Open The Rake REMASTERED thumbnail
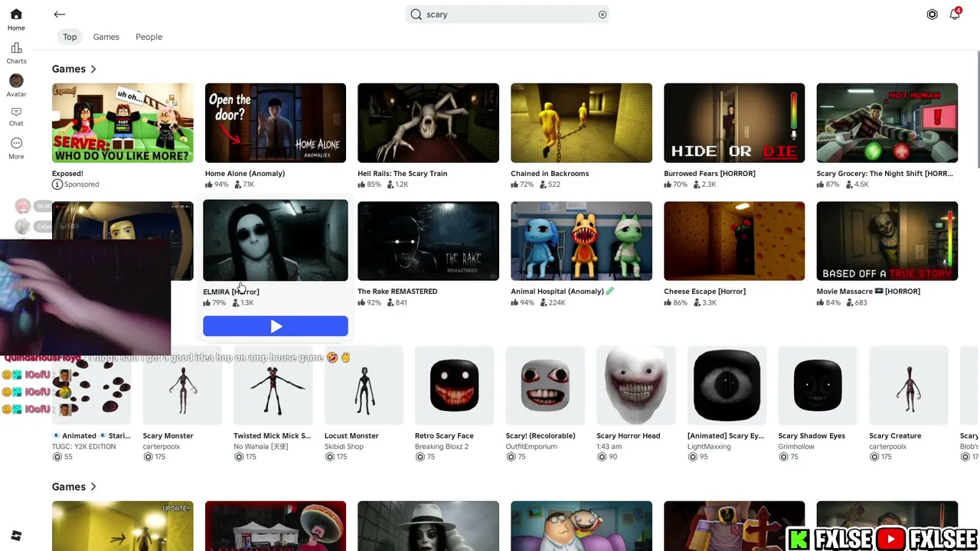 [428, 241]
